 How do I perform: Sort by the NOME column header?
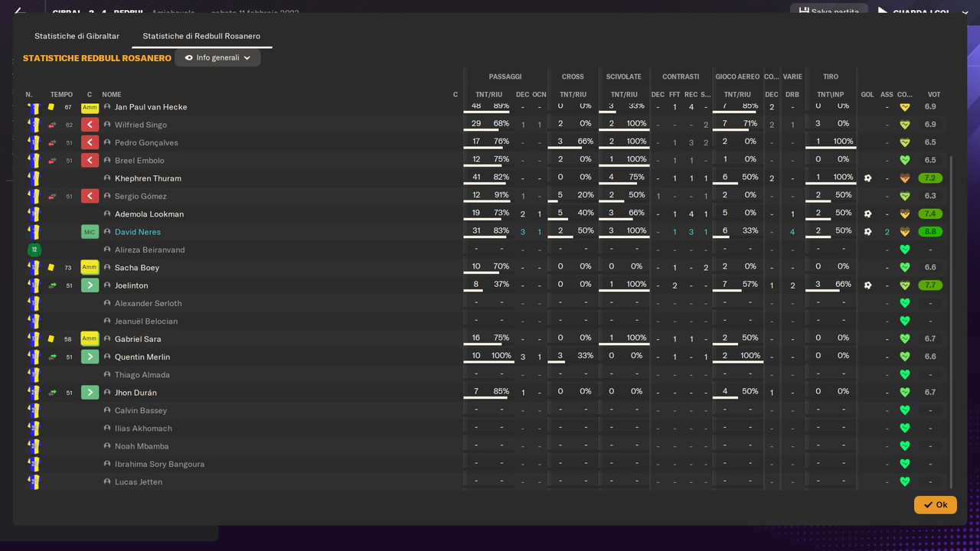point(112,95)
